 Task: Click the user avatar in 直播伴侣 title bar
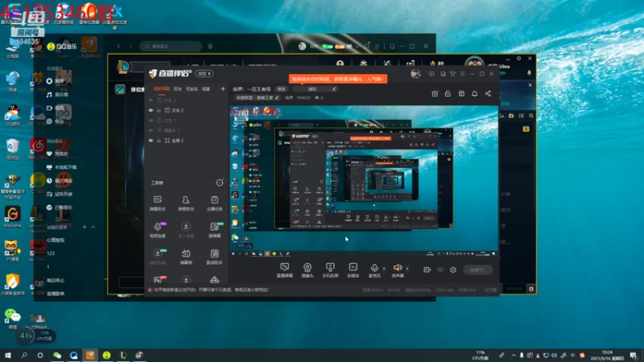(415, 74)
